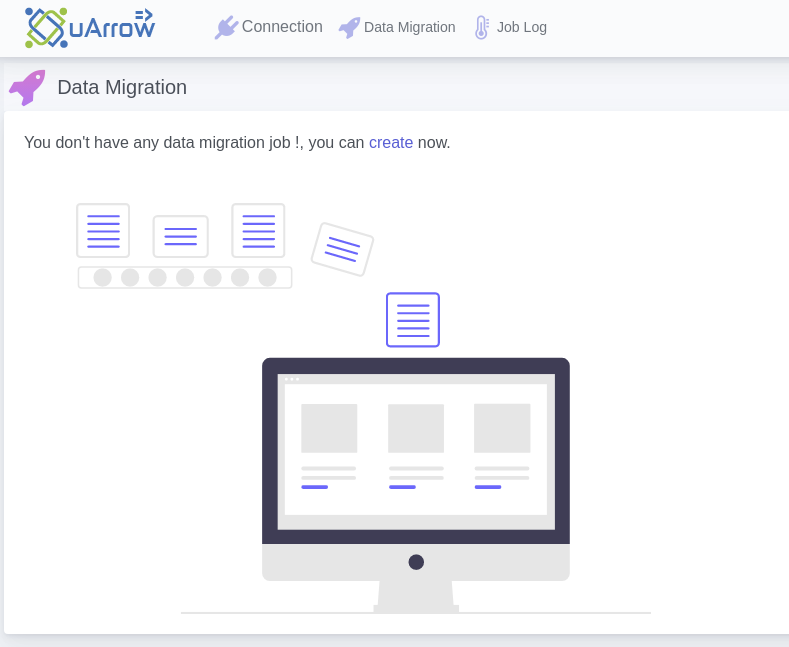Click the Data Migration page heading text
The height and width of the screenshot is (647, 789).
coord(122,88)
